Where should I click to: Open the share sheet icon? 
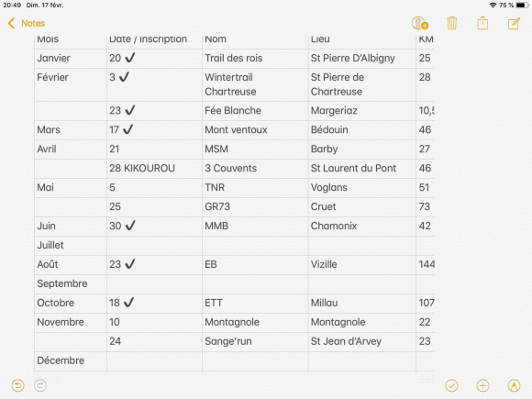pyautogui.click(x=482, y=23)
